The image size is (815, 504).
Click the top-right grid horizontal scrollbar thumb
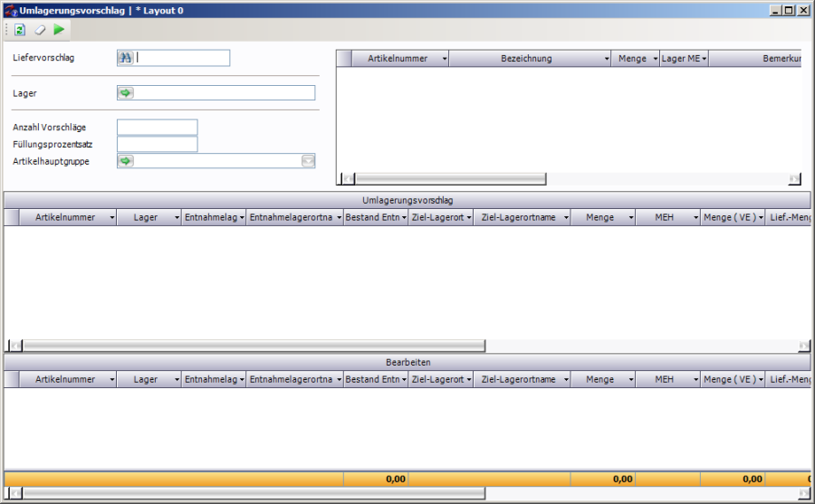click(x=449, y=179)
